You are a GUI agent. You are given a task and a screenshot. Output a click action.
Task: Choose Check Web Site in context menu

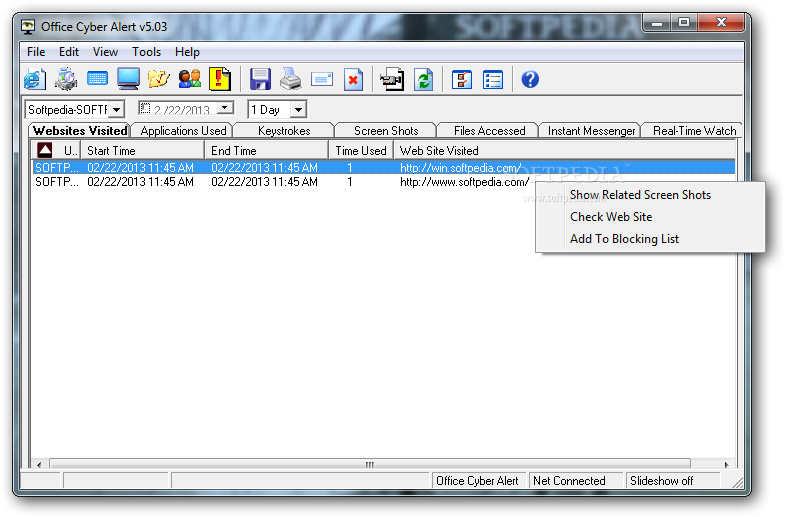(x=650, y=217)
